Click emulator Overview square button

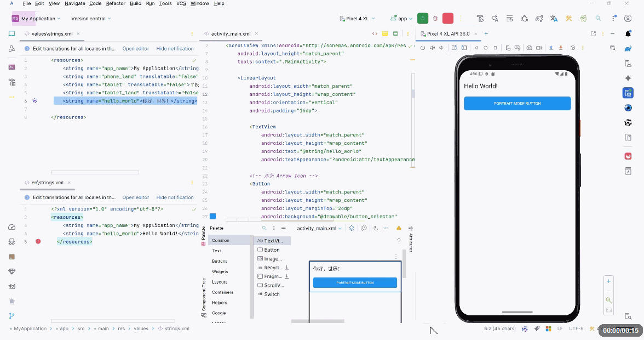(495, 48)
